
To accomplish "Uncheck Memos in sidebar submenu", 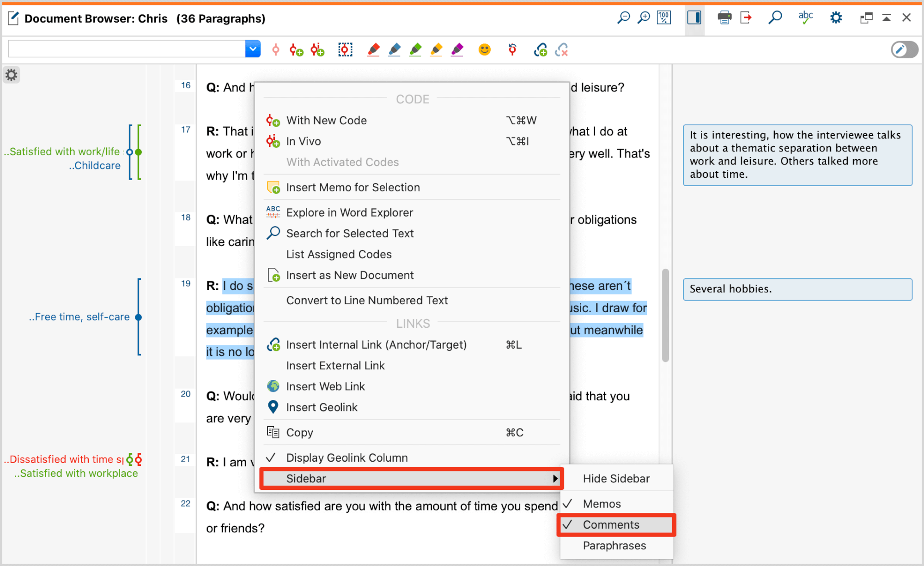I will tap(602, 504).
